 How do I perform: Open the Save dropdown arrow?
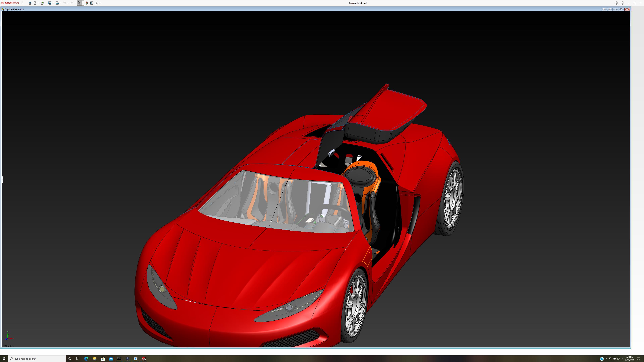click(53, 3)
